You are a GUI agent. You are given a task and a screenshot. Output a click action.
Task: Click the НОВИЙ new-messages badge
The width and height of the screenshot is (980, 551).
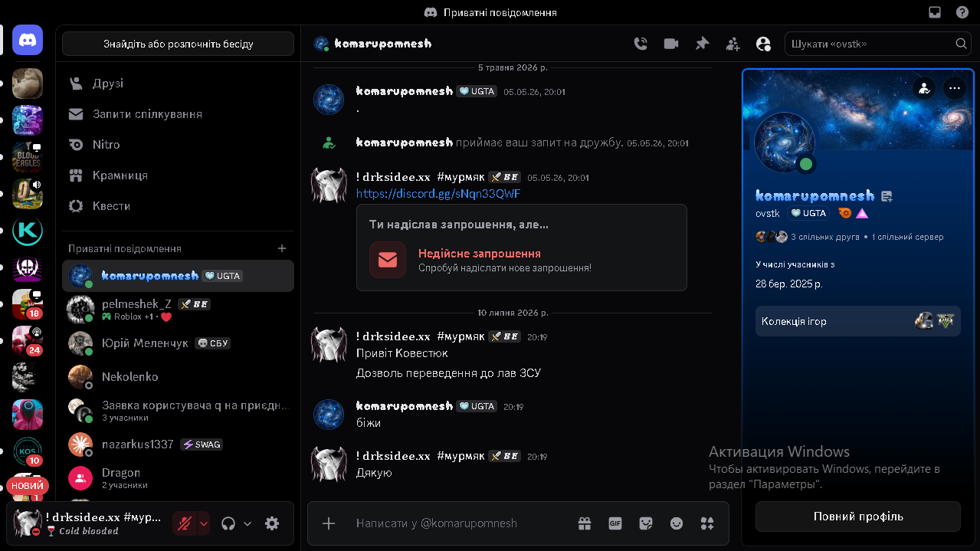(x=28, y=486)
